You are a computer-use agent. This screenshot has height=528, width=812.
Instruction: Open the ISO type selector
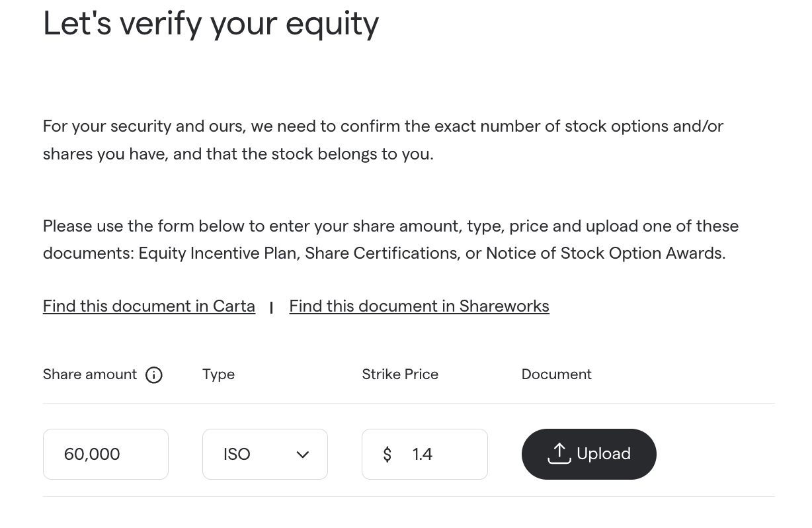click(251, 455)
